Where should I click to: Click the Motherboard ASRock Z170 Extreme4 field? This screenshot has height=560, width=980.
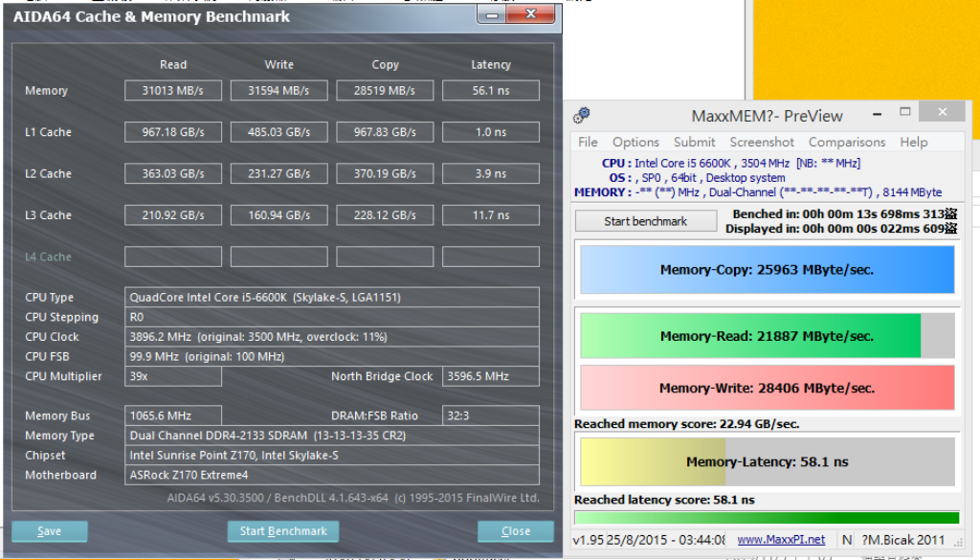click(x=332, y=475)
